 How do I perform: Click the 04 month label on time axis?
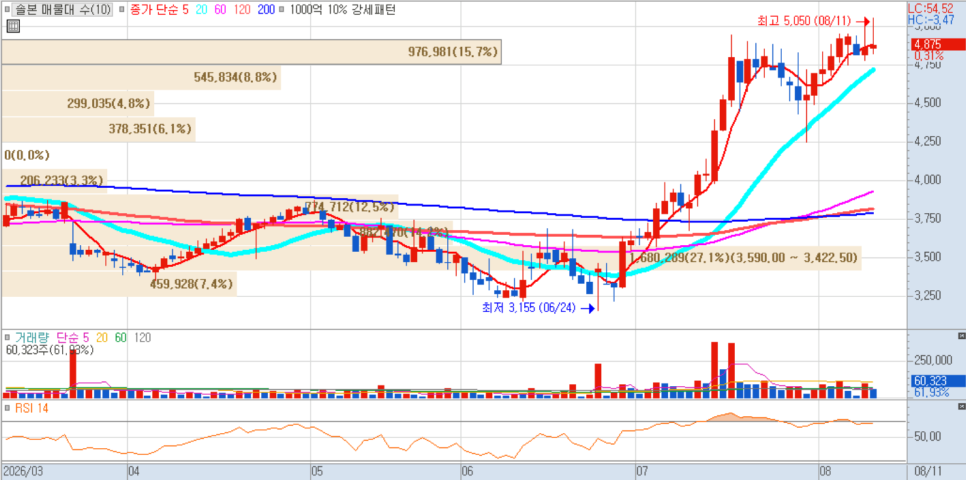click(132, 471)
